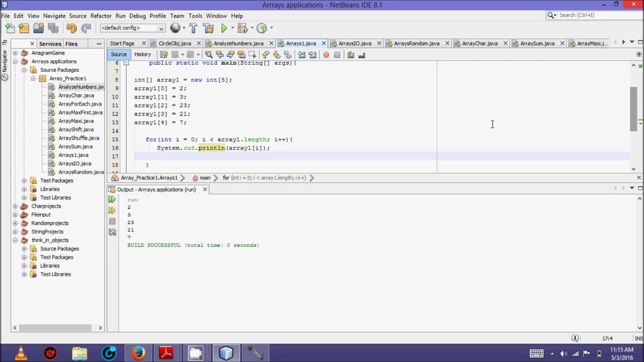644x362 pixels.
Task: Expand the Charprojects project node
Action: pos(15,206)
